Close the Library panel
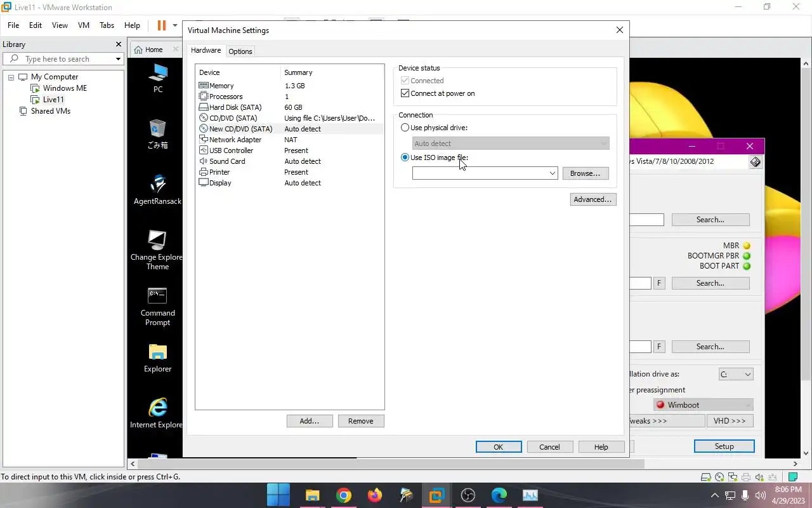This screenshot has height=508, width=812. pyautogui.click(x=118, y=44)
